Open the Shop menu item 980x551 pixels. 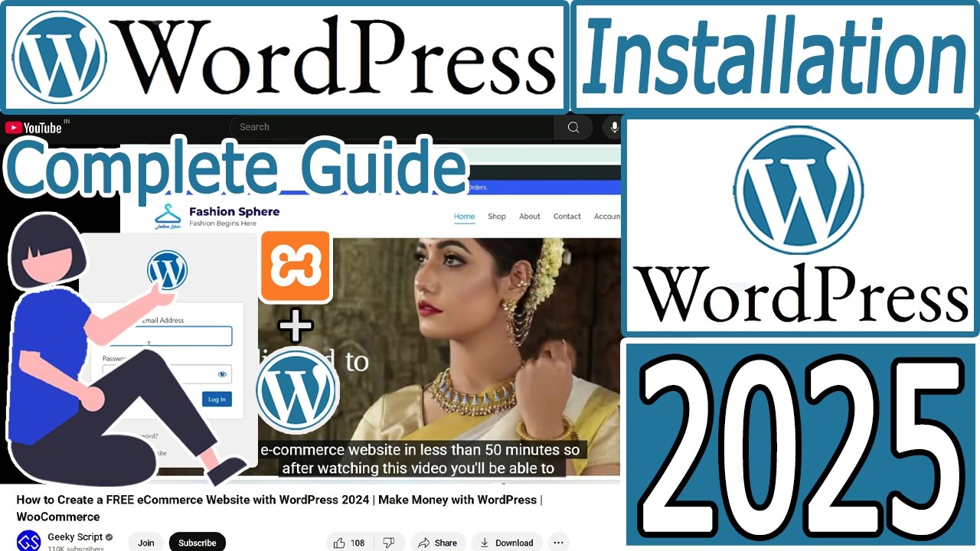click(497, 217)
